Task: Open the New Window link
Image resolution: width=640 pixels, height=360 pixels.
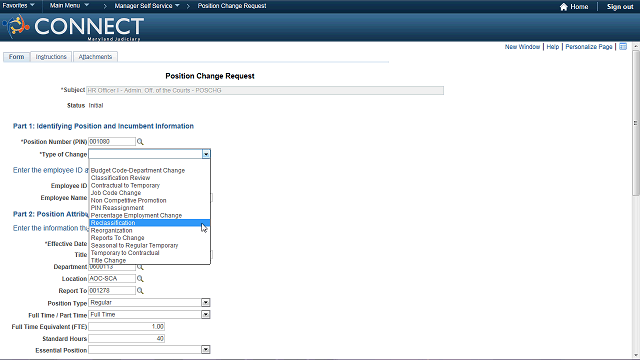Action: click(522, 47)
